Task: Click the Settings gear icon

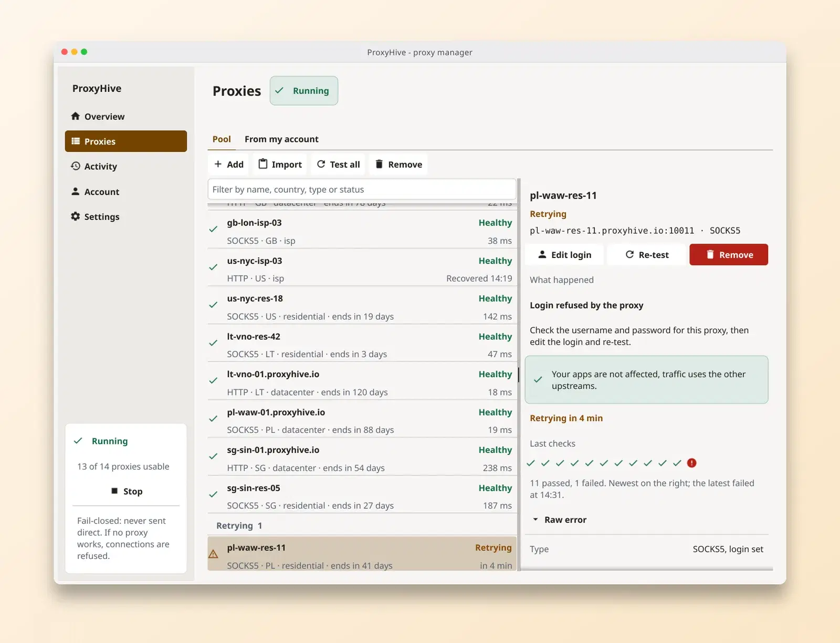Action: (76, 216)
